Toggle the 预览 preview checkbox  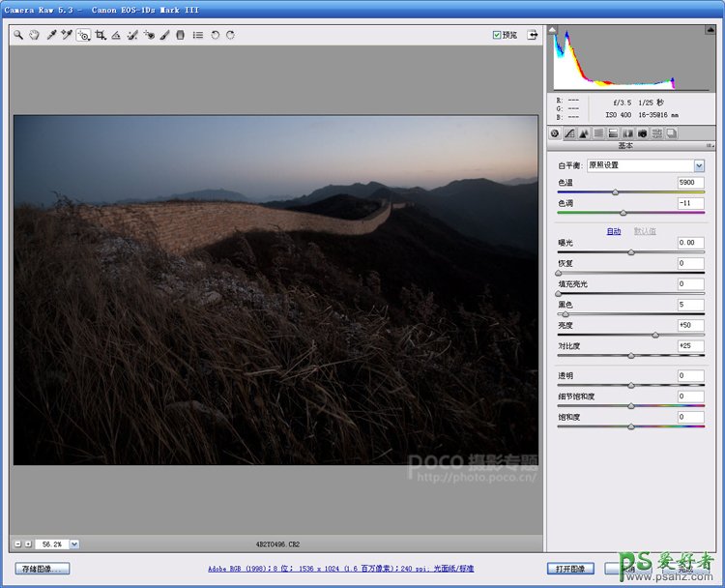tap(497, 35)
